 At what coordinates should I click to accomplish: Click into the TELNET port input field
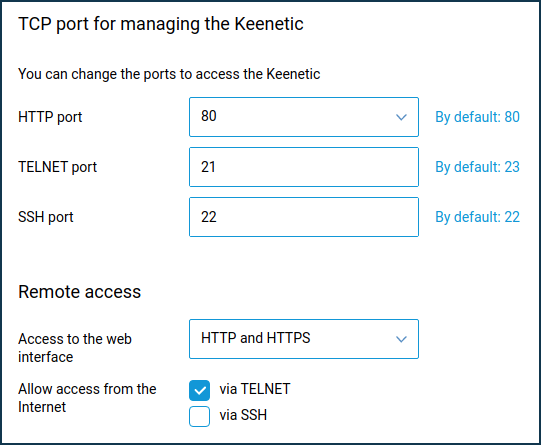pyautogui.click(x=304, y=167)
